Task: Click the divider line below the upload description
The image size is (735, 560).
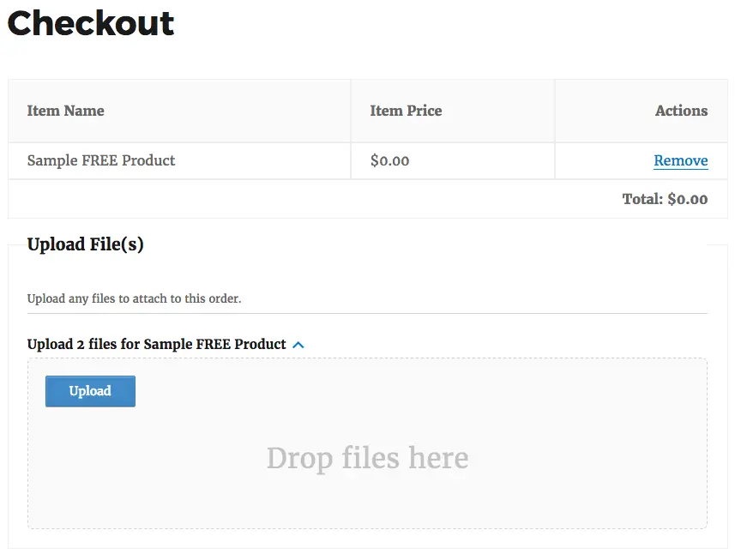Action: (x=367, y=313)
